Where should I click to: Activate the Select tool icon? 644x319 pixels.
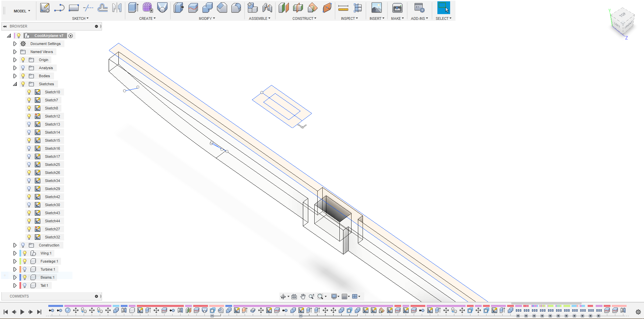[x=443, y=8]
